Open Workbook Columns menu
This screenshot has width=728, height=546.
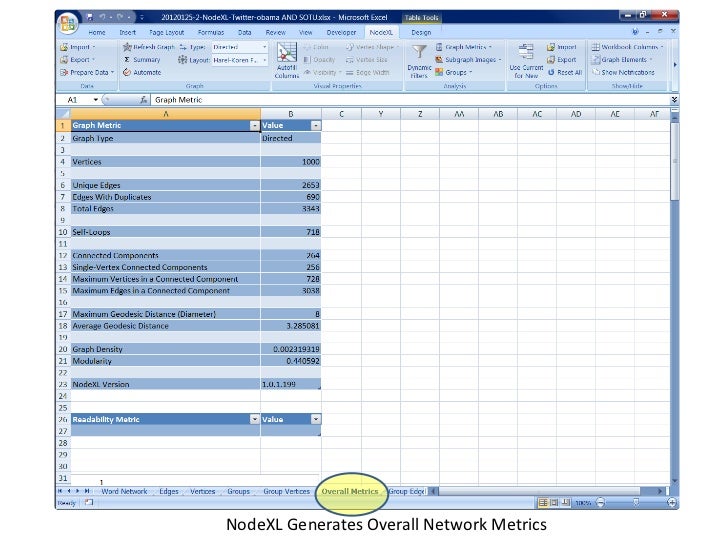tap(627, 47)
